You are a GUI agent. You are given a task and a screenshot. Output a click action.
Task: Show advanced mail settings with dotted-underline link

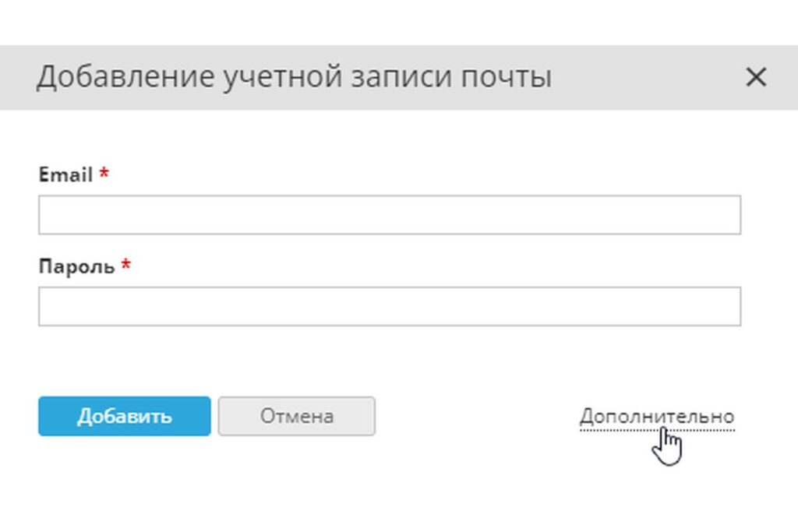[x=656, y=416]
